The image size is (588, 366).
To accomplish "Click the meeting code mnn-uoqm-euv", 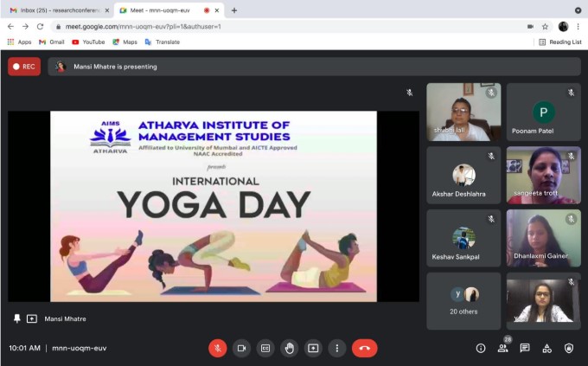I will pos(80,349).
